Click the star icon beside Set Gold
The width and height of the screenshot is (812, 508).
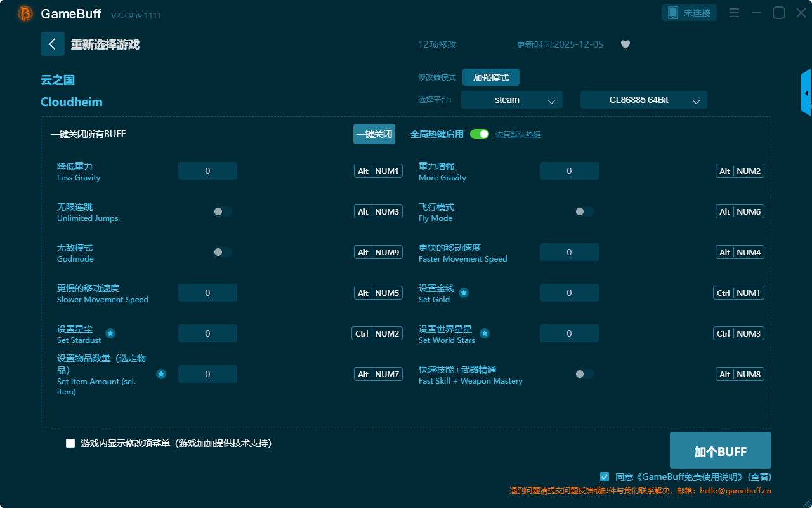[x=464, y=293]
